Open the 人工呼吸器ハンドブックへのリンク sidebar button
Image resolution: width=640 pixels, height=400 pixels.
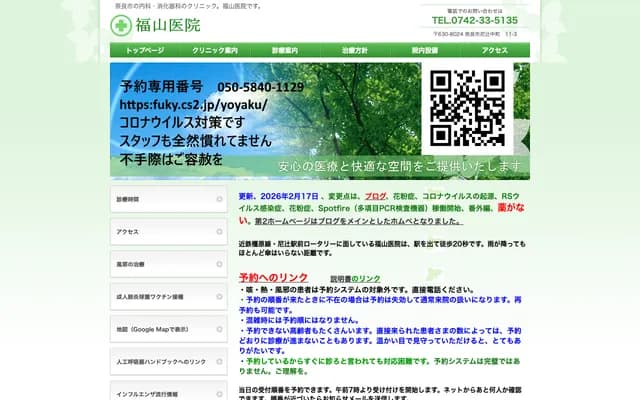169,362
